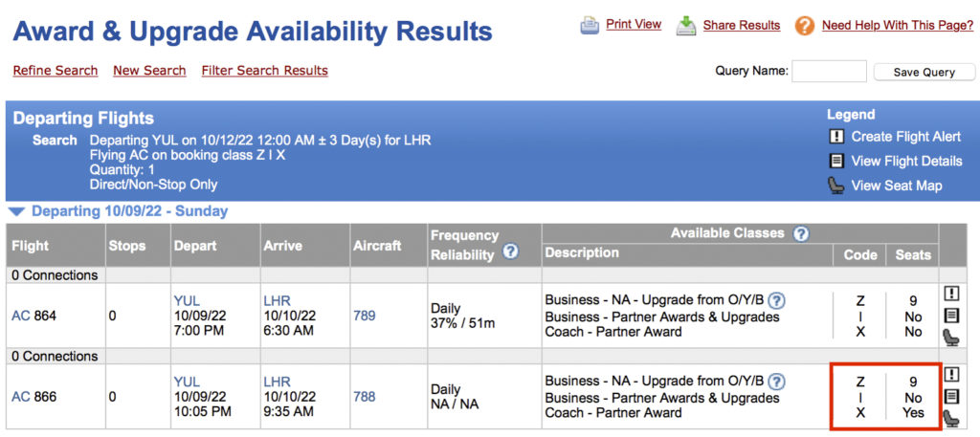This screenshot has width=980, height=437.
Task: Open seat map for AC 864
Action: (x=952, y=336)
